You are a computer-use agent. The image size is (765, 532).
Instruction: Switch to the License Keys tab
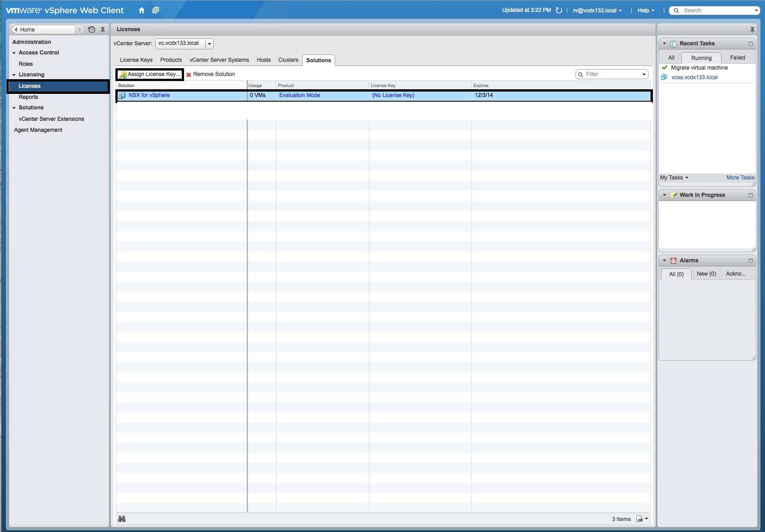coord(136,60)
